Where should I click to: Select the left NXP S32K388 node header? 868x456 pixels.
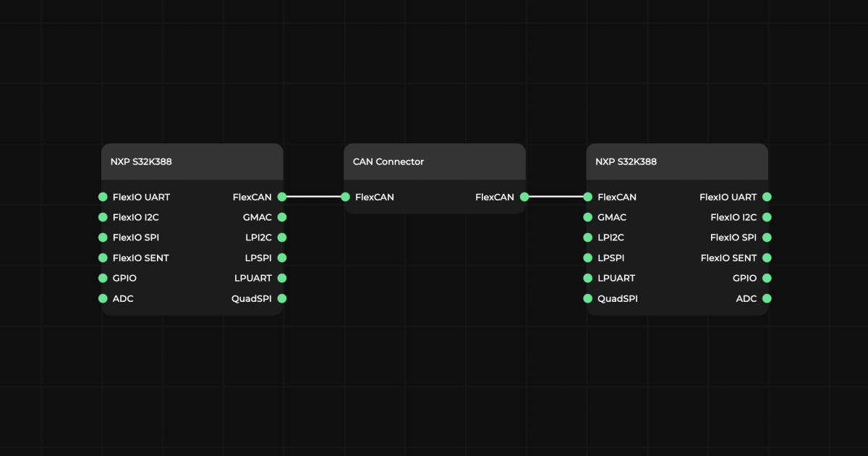click(192, 161)
